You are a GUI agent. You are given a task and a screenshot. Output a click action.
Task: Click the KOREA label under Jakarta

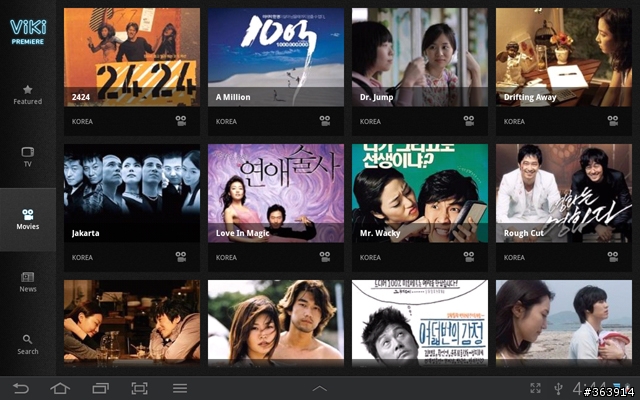[x=82, y=257]
